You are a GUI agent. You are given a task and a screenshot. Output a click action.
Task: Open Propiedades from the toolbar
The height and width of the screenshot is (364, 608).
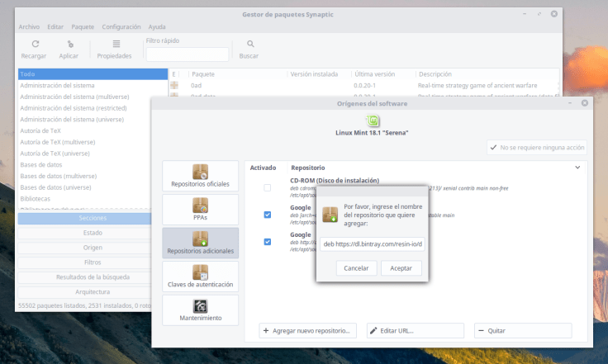(114, 45)
